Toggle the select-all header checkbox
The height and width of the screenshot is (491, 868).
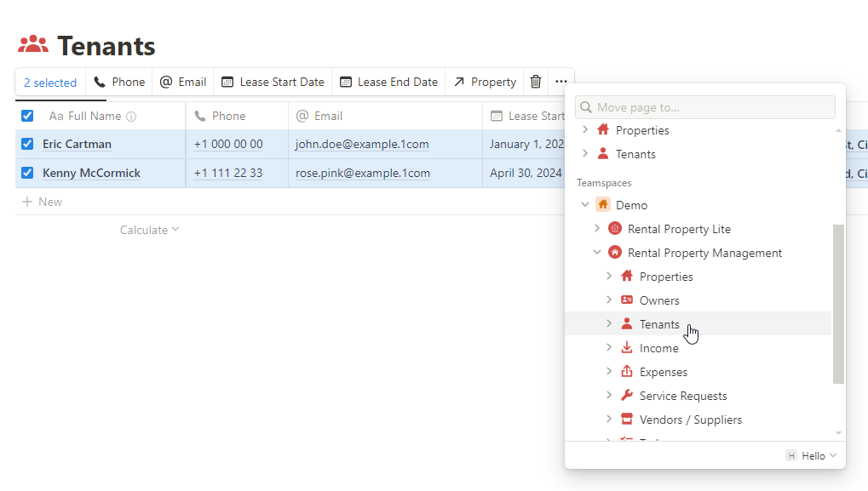(x=27, y=116)
